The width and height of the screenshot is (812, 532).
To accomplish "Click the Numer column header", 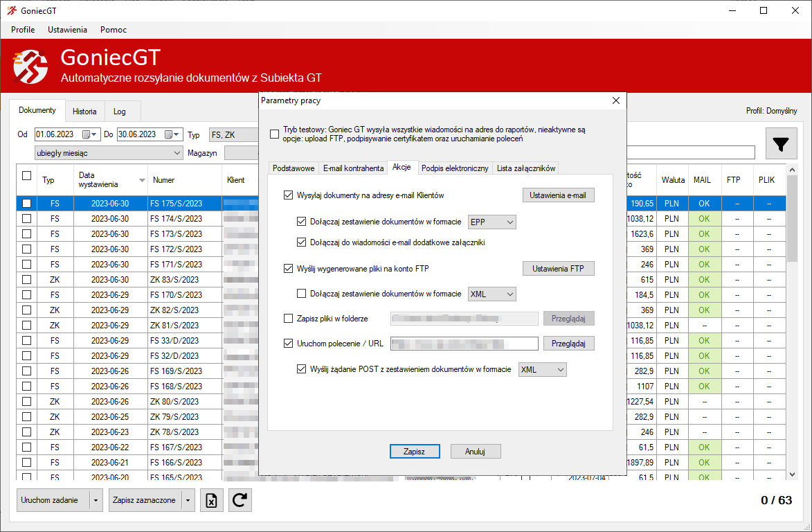I will [184, 180].
